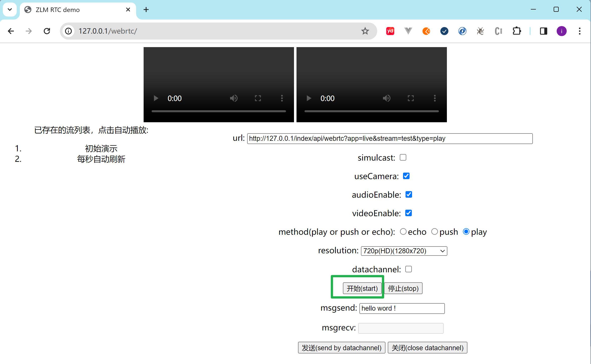The width and height of the screenshot is (591, 364).
Task: Open the resolution dropdown 720p(HD)
Action: (404, 251)
